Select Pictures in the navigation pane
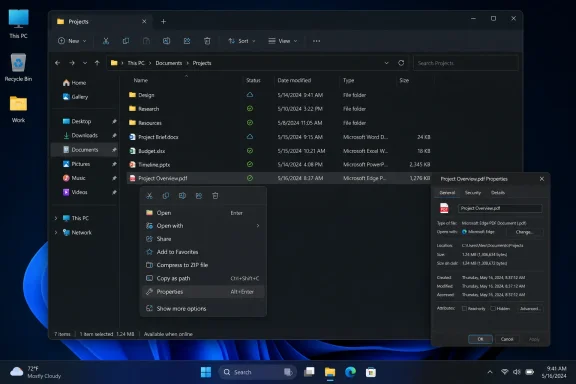 84,164
